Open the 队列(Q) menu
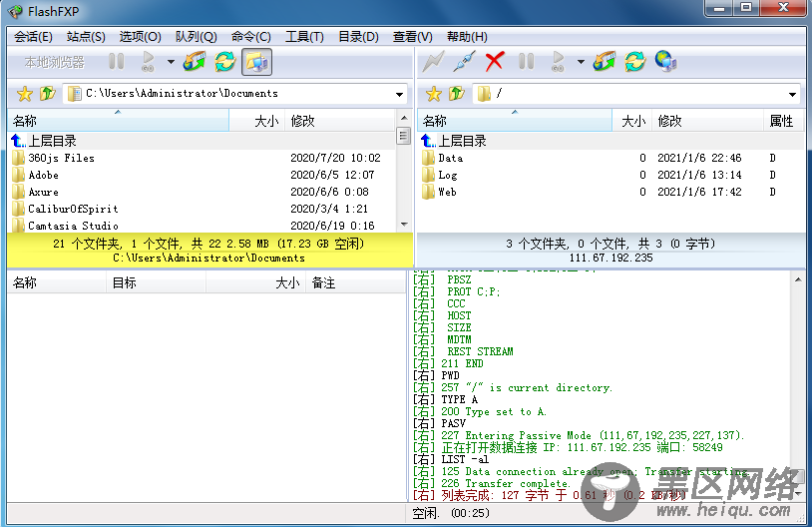 pos(196,37)
